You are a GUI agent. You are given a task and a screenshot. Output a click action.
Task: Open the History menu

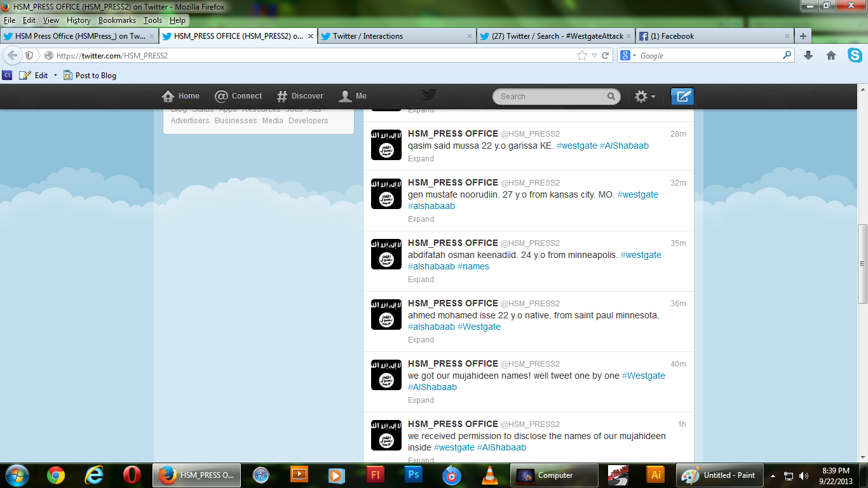point(79,20)
